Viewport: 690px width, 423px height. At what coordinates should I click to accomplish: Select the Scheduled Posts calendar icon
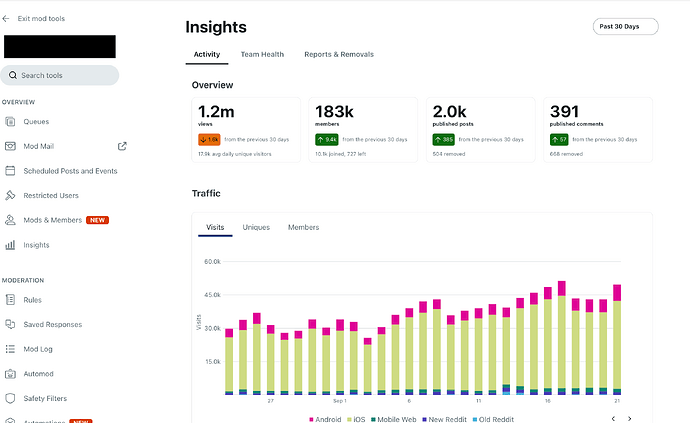coord(11,171)
